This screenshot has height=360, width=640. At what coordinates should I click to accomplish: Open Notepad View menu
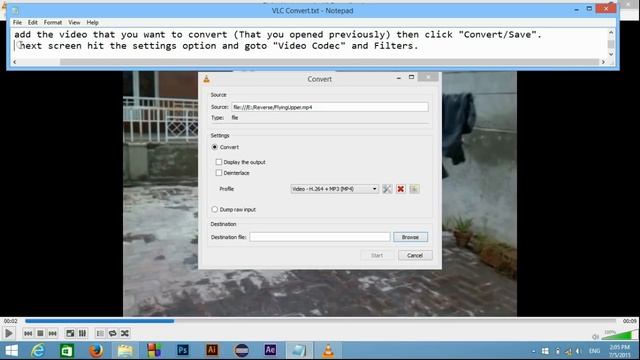(x=74, y=22)
